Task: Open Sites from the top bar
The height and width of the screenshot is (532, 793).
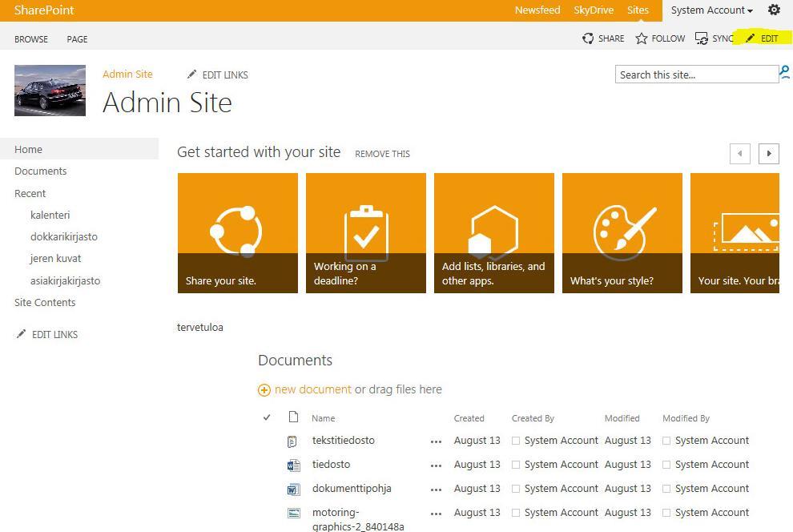Action: click(638, 10)
